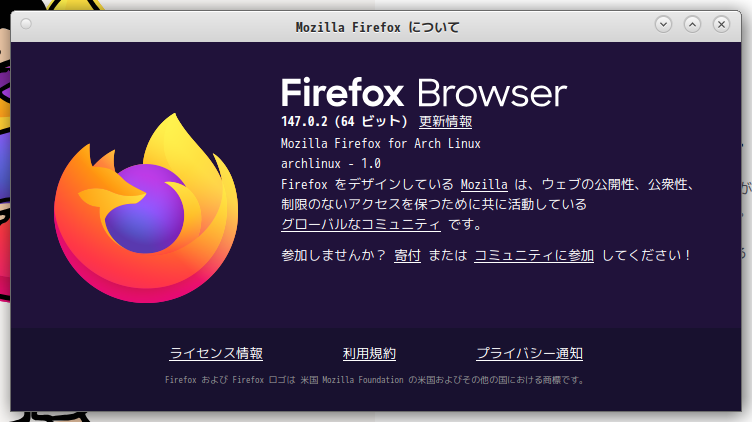
Task: Open the グローバルなコミュニティ link
Action: [361, 224]
